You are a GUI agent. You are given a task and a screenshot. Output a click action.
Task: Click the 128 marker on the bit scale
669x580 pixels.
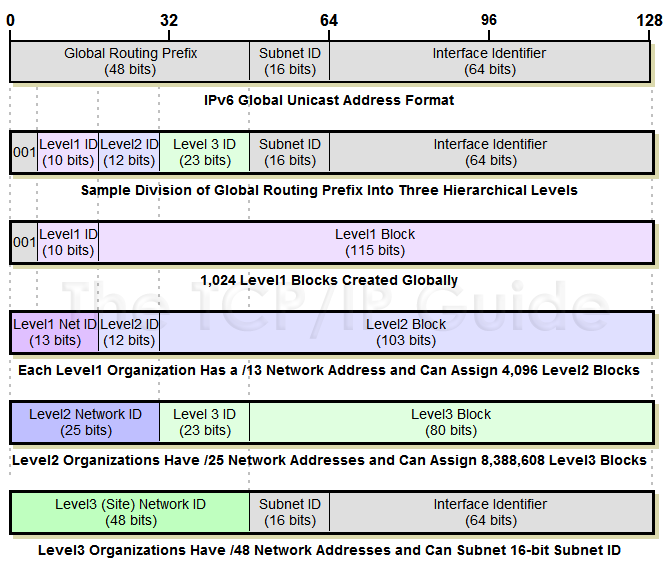pos(648,20)
